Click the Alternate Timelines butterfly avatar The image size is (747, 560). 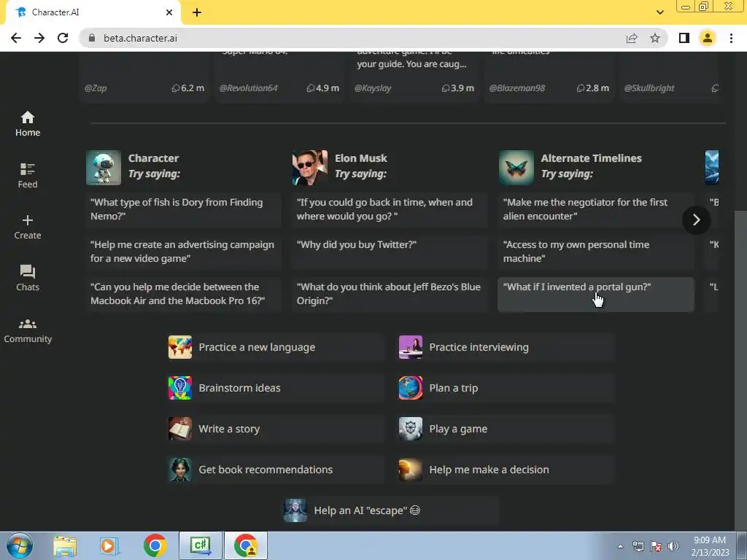(x=516, y=168)
